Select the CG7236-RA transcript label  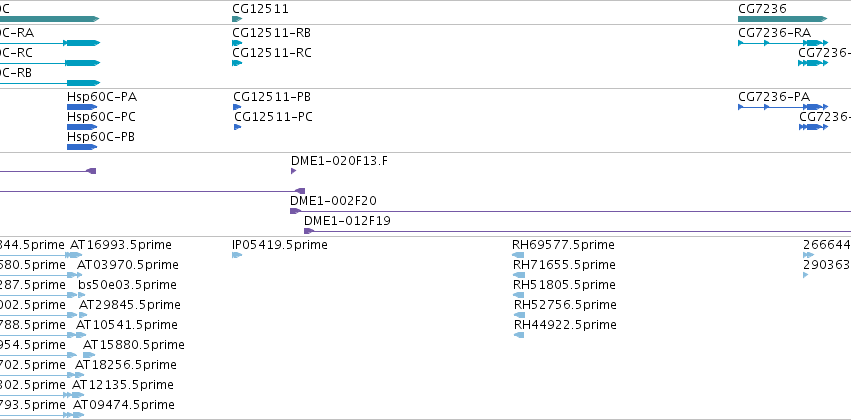[774, 33]
